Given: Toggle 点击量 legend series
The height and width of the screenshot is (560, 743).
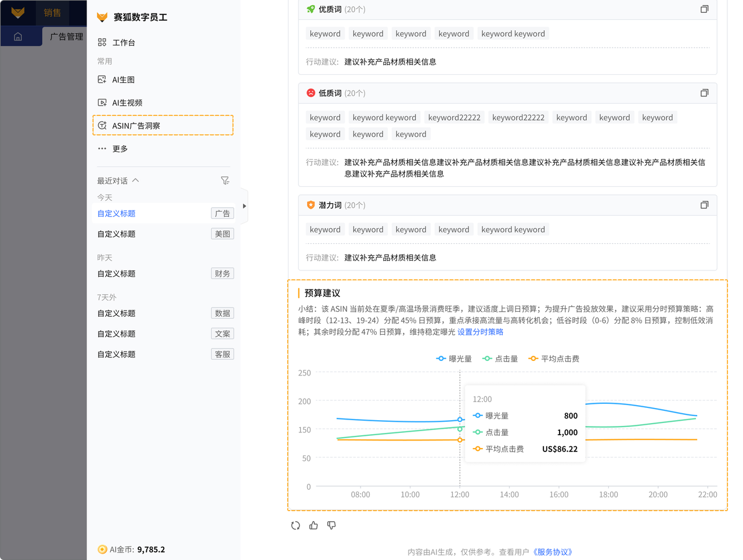Looking at the screenshot, I should coord(500,359).
